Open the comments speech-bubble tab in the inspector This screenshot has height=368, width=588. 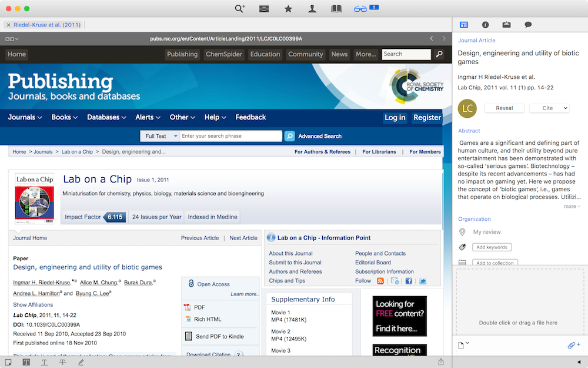tap(528, 25)
